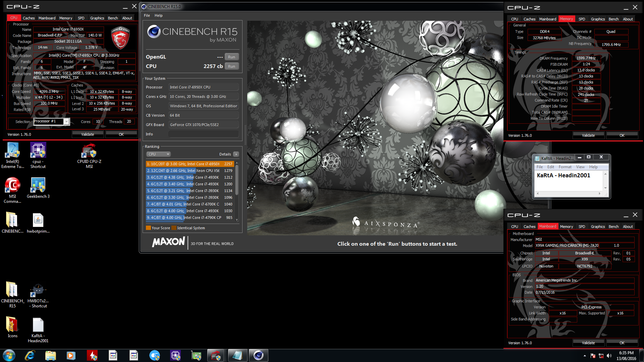
Task: Open MSI Command Center desktop icon
Action: 12,190
